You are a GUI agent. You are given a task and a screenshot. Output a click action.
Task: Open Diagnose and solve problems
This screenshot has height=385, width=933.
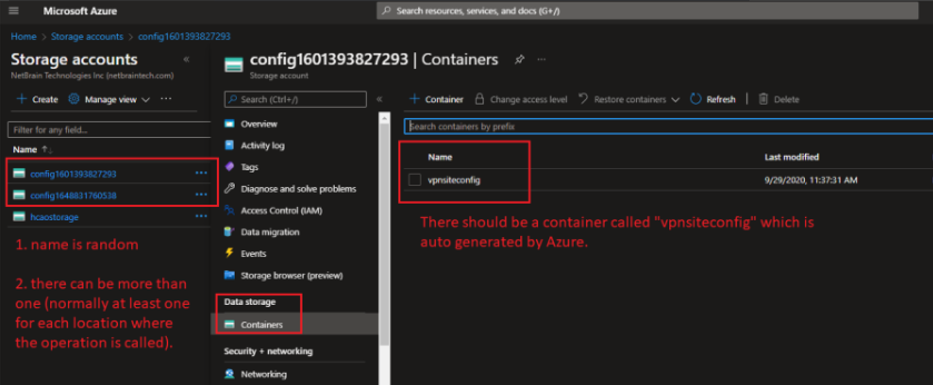tap(298, 189)
